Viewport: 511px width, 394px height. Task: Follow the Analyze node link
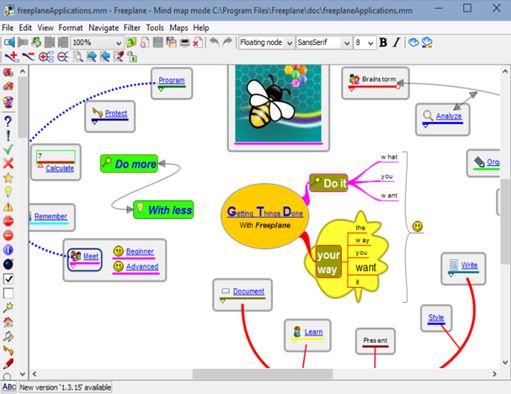point(449,116)
